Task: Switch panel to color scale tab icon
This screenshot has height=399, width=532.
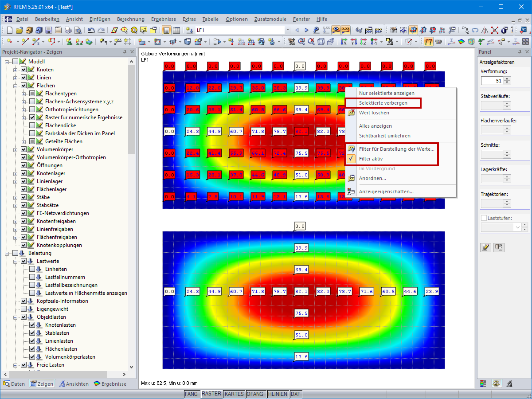Action: point(483,383)
